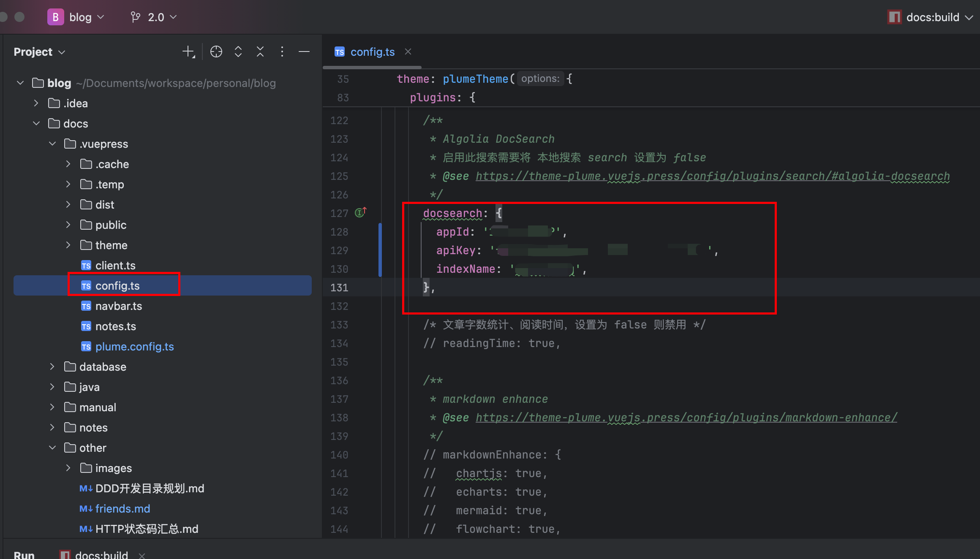Open the Project panel options menu
Viewport: 980px width, 559px height.
tap(282, 52)
